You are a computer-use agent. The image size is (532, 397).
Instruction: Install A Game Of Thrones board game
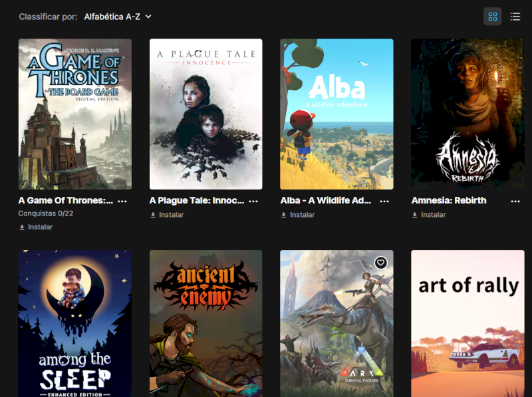tap(36, 227)
